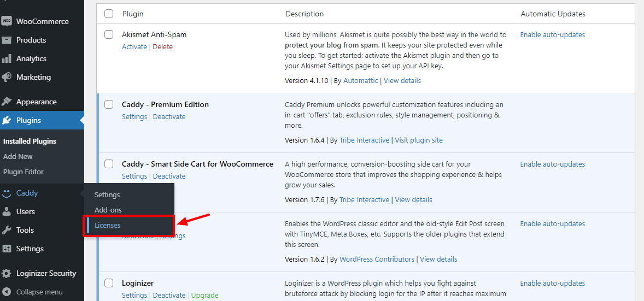Image resolution: width=644 pixels, height=301 pixels.
Task: Click the Marketing megaphone icon
Action: pyautogui.click(x=7, y=77)
